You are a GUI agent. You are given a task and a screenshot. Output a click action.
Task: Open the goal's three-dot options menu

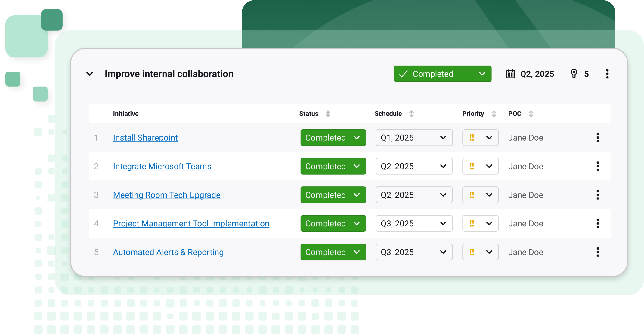click(607, 74)
